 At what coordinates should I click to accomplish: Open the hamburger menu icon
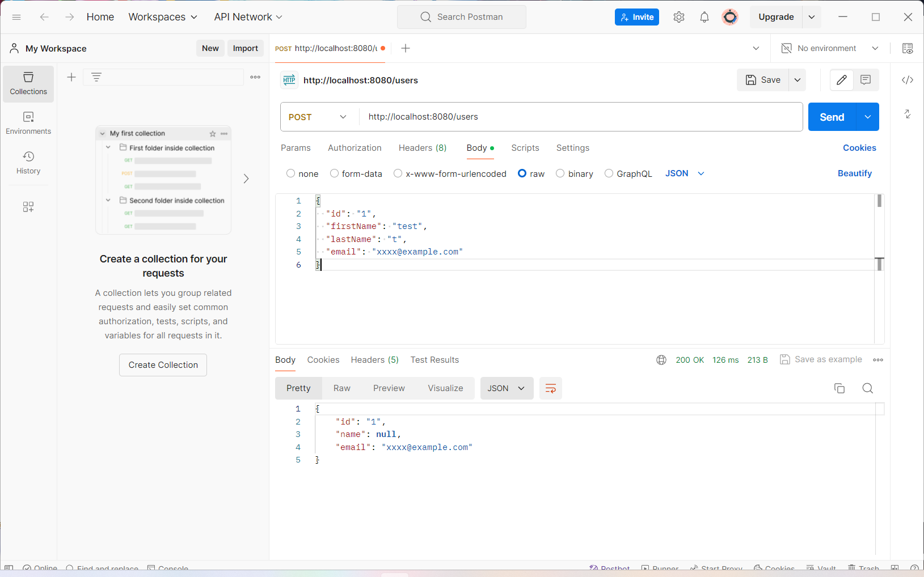click(x=16, y=17)
